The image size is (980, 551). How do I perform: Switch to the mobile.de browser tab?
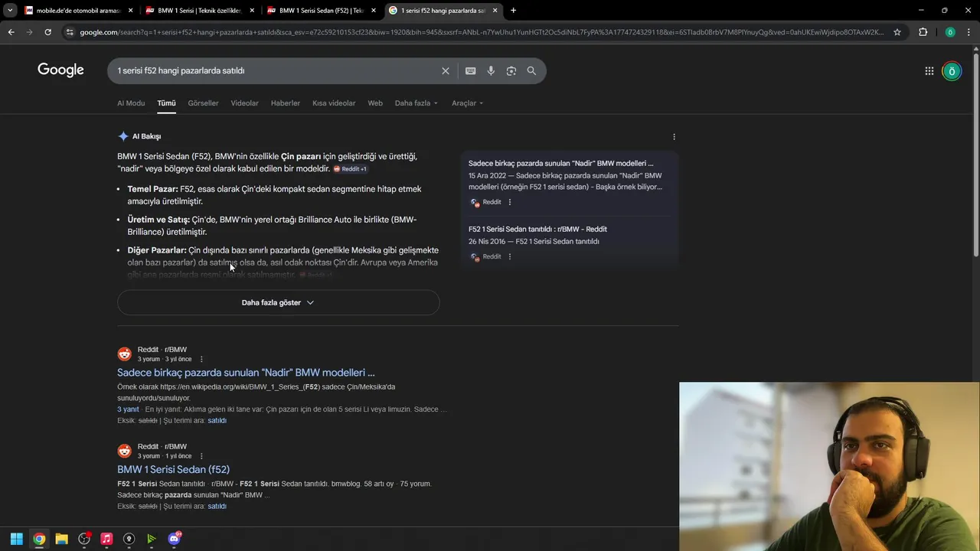click(77, 11)
